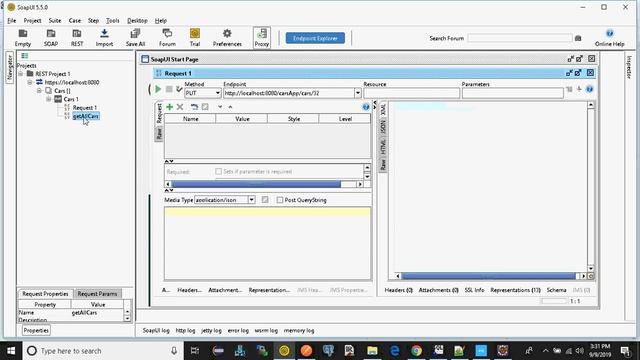
Task: Submit request with green play arrow
Action: 158,89
